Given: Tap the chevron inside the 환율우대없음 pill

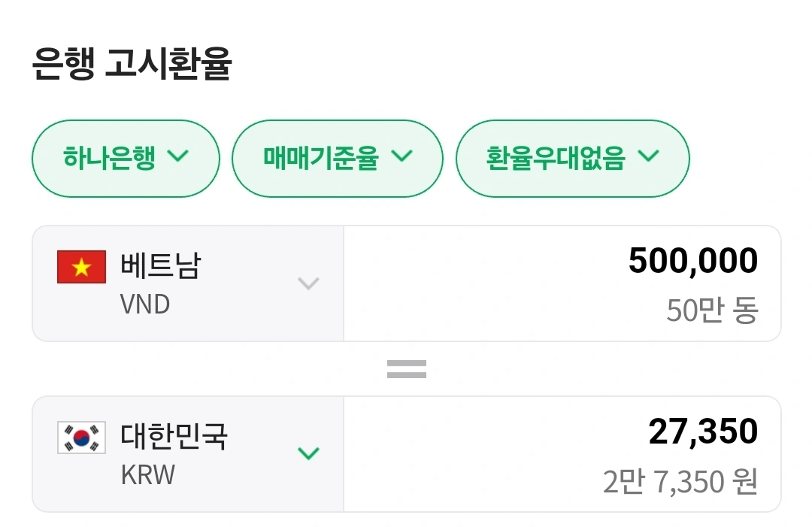Looking at the screenshot, I should point(648,156).
